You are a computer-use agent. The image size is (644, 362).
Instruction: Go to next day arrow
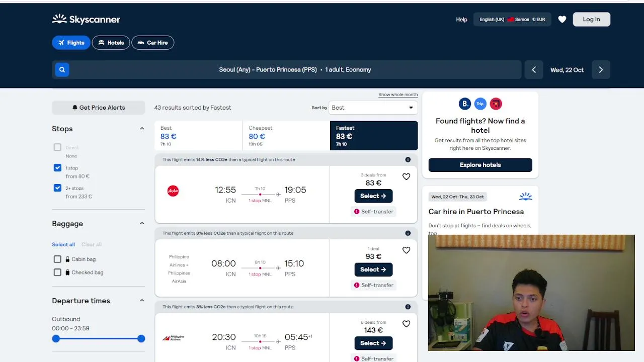click(x=601, y=70)
